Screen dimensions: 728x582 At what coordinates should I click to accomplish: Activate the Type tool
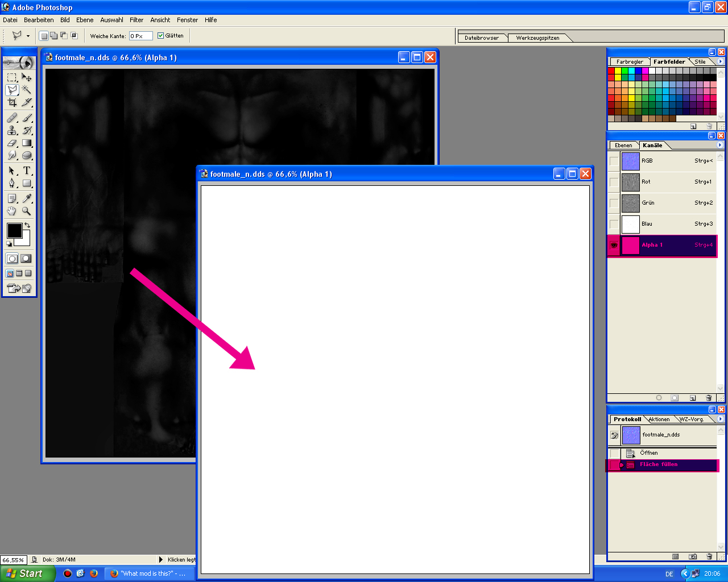(x=27, y=171)
